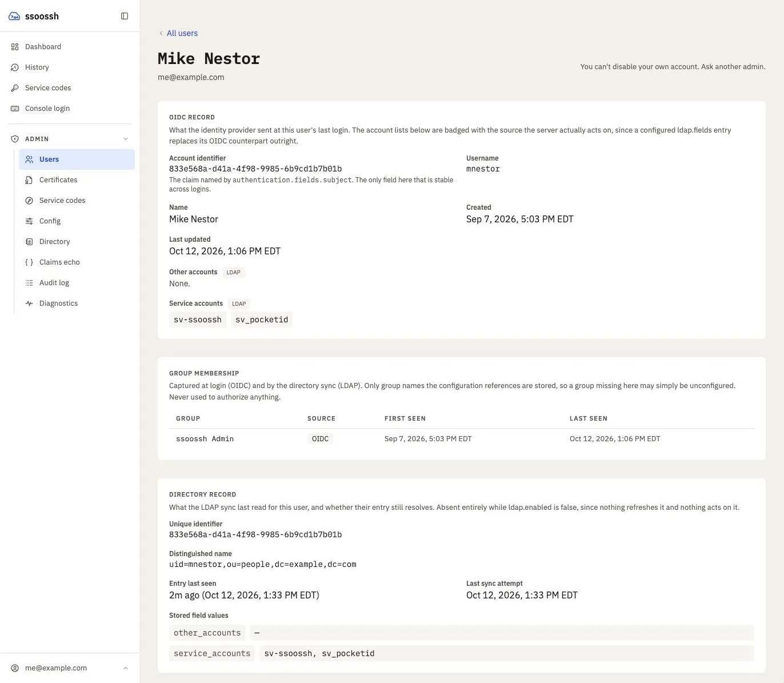Click the admin Service codes icon
Image resolution: width=784 pixels, height=683 pixels.
click(x=29, y=201)
